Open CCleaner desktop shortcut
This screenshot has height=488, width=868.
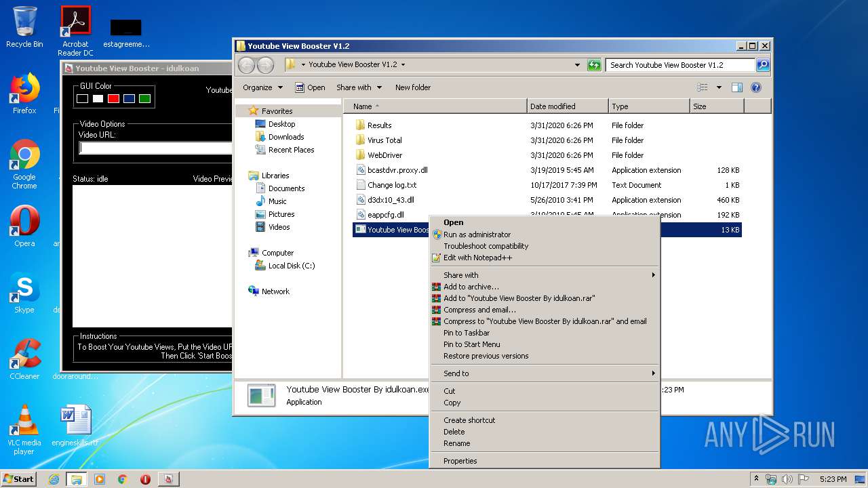(x=24, y=359)
